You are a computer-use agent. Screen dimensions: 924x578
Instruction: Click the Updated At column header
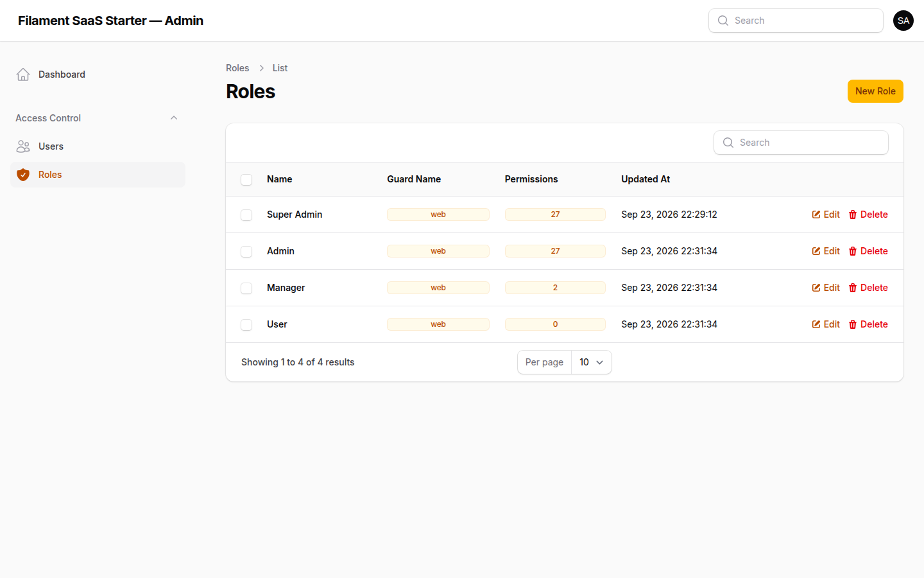pos(646,179)
